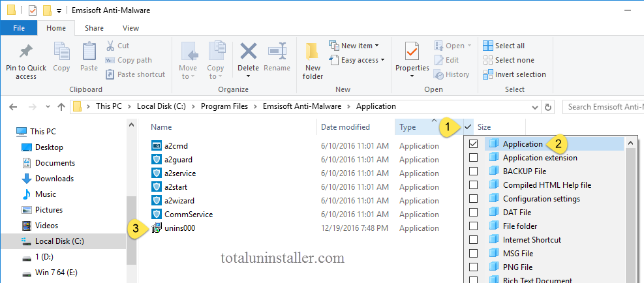This screenshot has height=283, width=644.
Task: Check the Application extension filter
Action: tap(473, 158)
